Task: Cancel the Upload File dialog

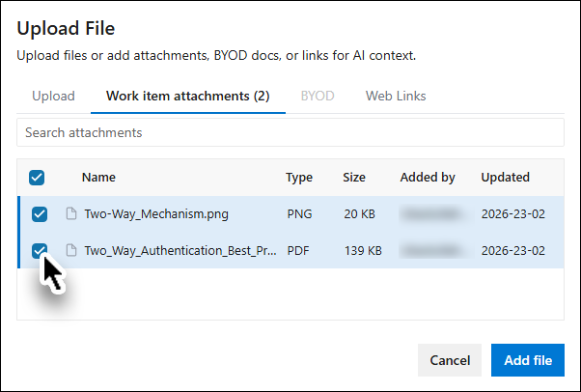Action: [x=450, y=360]
